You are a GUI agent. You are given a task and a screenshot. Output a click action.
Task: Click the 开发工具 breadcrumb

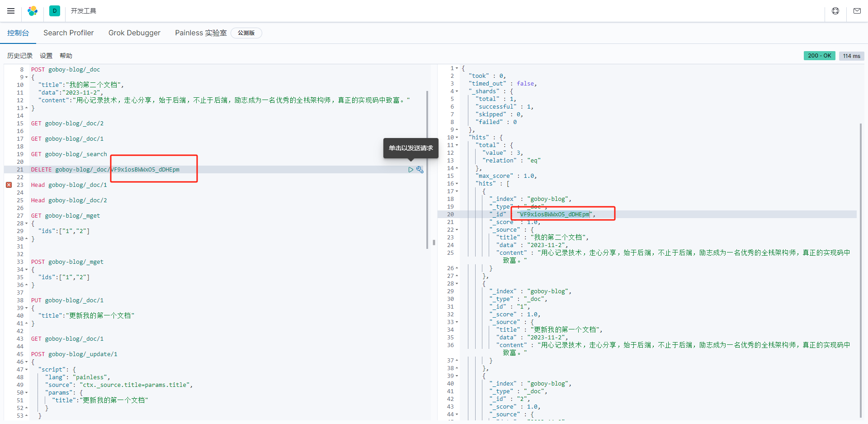click(x=84, y=11)
